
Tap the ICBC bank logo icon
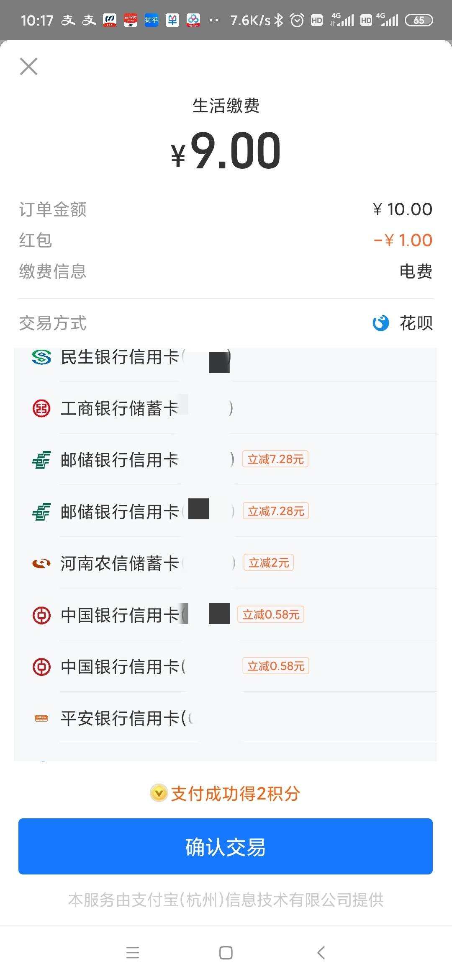click(41, 408)
